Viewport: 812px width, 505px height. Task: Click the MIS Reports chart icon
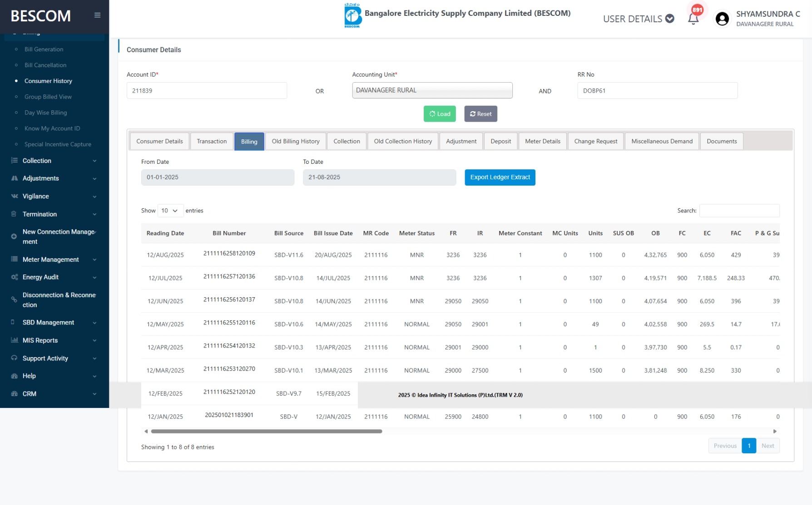tap(15, 340)
